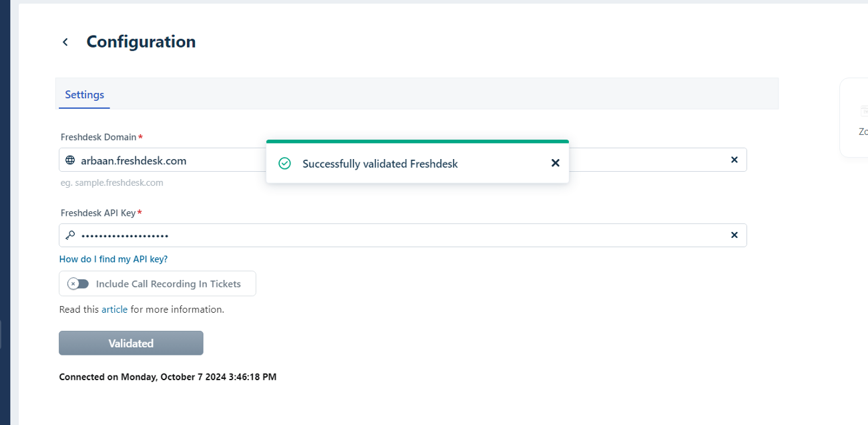
Task: Open the Settings tab
Action: (x=85, y=94)
